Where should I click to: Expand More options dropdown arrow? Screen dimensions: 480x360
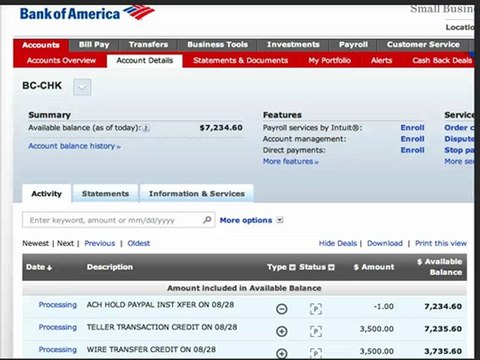coord(280,220)
